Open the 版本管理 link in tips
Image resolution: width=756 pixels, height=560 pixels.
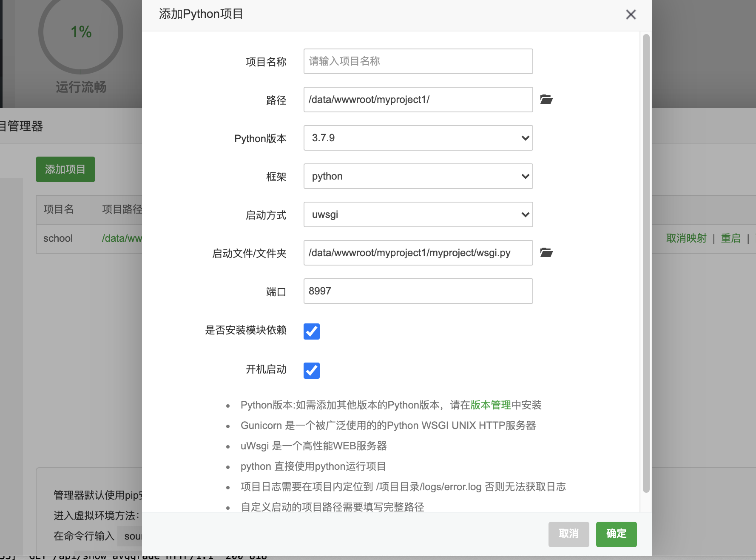[x=491, y=405]
